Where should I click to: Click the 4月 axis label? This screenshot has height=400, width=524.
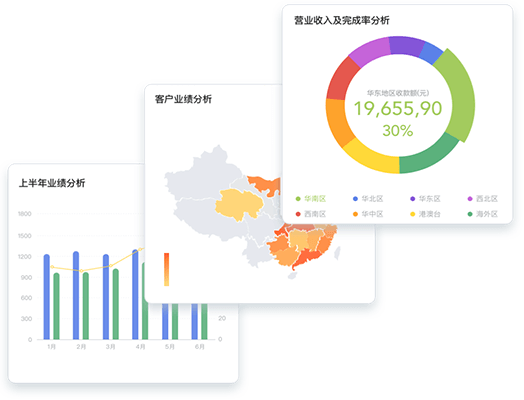(140, 347)
